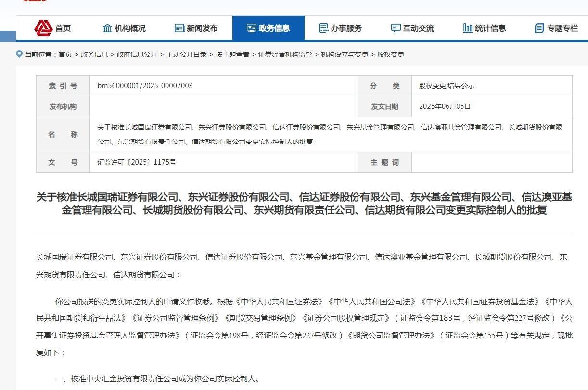Click 股权变更 at end of breadcrumb
The image size is (588, 390).
coord(391,54)
